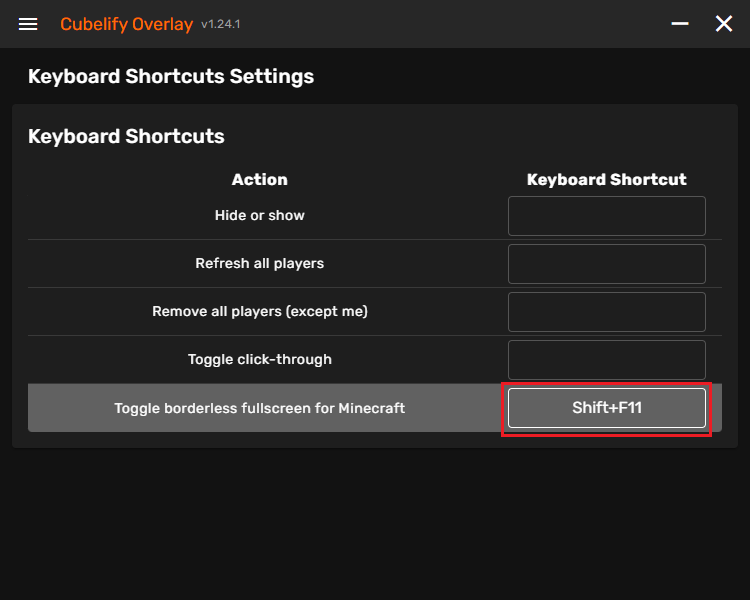Click the Keyboard Shortcuts panel heading
This screenshot has width=750, height=600.
coord(126,136)
